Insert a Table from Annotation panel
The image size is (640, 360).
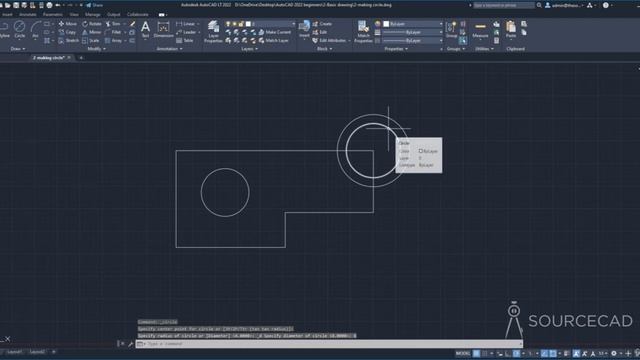pyautogui.click(x=184, y=40)
